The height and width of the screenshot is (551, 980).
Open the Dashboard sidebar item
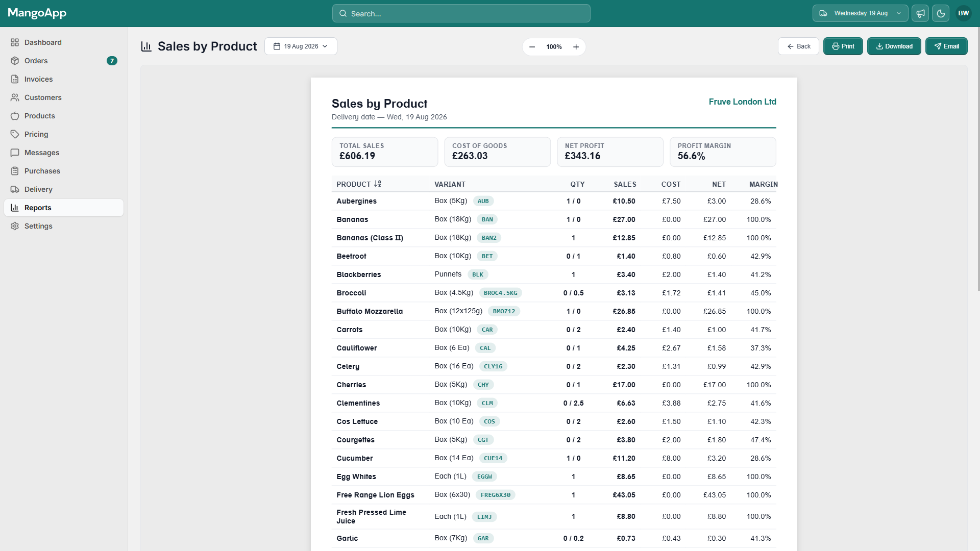(64, 42)
